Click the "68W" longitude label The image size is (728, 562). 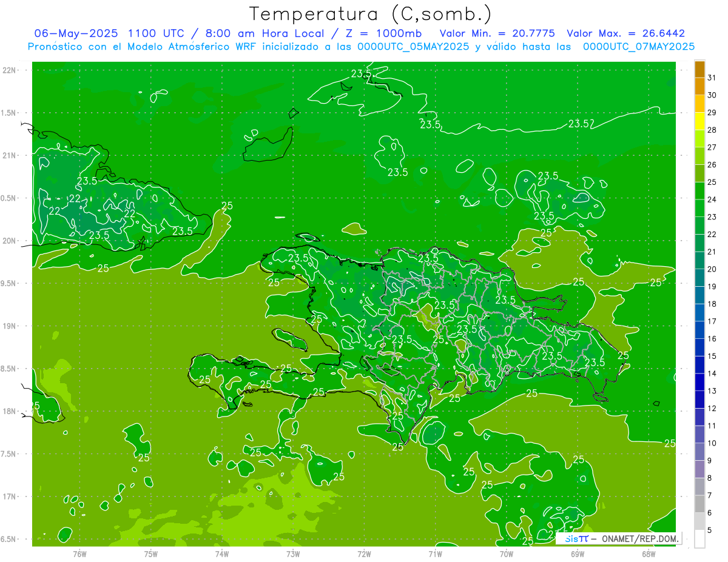pyautogui.click(x=649, y=554)
